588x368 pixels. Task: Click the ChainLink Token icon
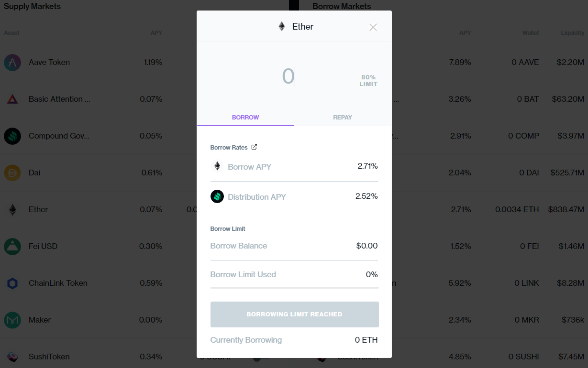tap(12, 283)
